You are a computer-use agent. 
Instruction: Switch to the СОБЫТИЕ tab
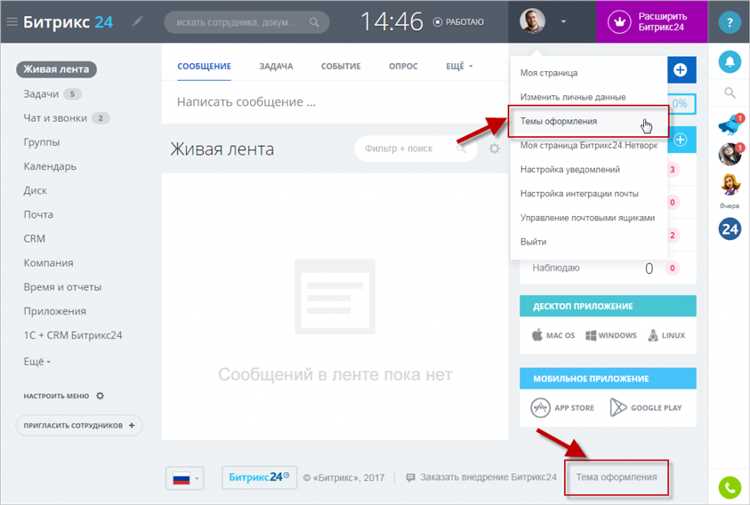coord(341,66)
